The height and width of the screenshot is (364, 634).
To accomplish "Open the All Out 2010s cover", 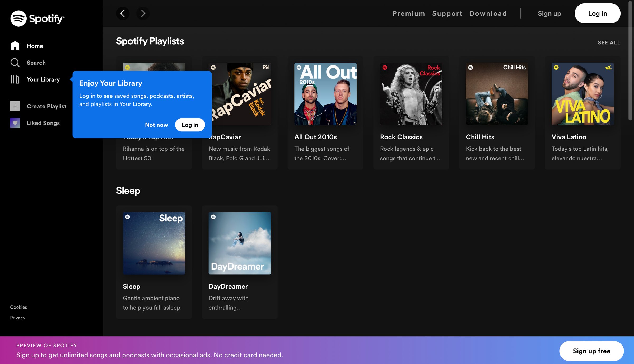I will (325, 94).
